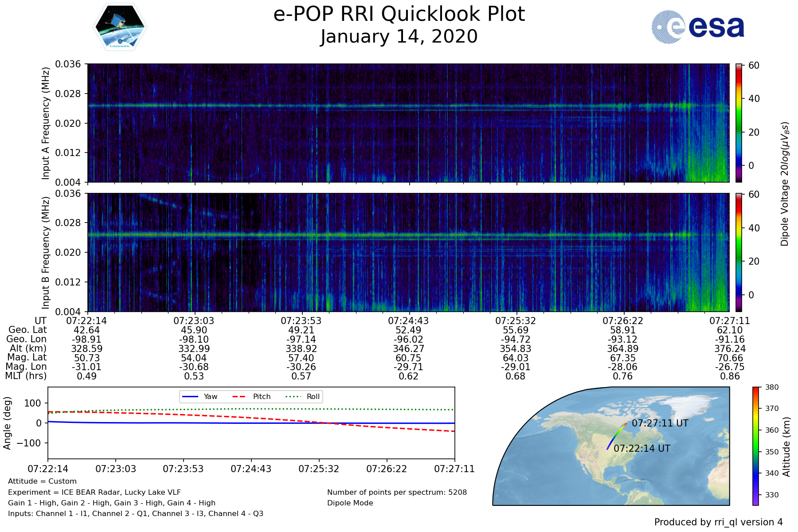
Task: Click the 07:22:14 UT map label
Action: [642, 449]
